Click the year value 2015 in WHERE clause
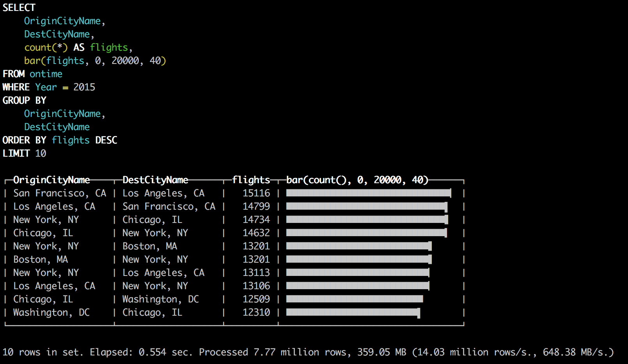The height and width of the screenshot is (364, 628). point(84,87)
